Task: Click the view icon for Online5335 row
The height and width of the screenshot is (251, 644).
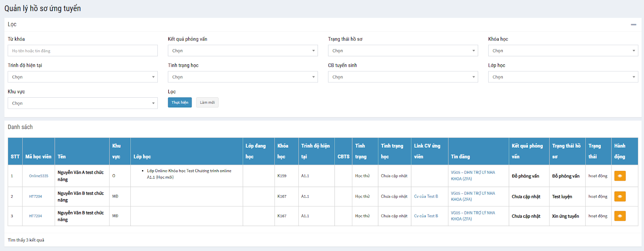Action: click(x=619, y=176)
